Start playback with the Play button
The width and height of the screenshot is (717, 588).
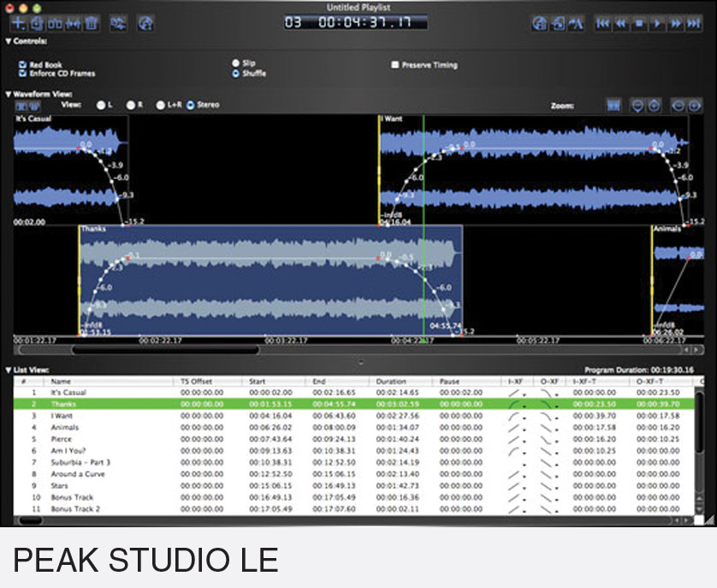(x=658, y=23)
